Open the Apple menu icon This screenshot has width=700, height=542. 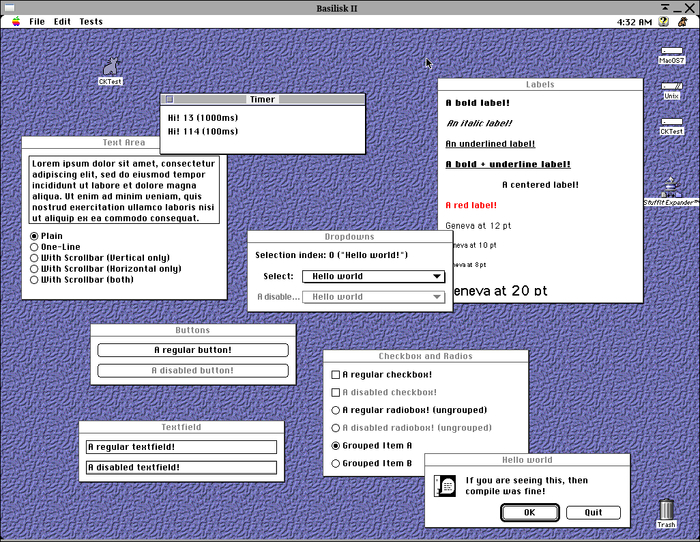(x=16, y=21)
